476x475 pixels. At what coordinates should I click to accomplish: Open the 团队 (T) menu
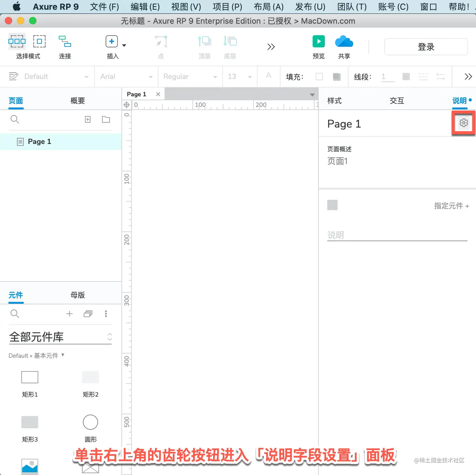(x=352, y=7)
